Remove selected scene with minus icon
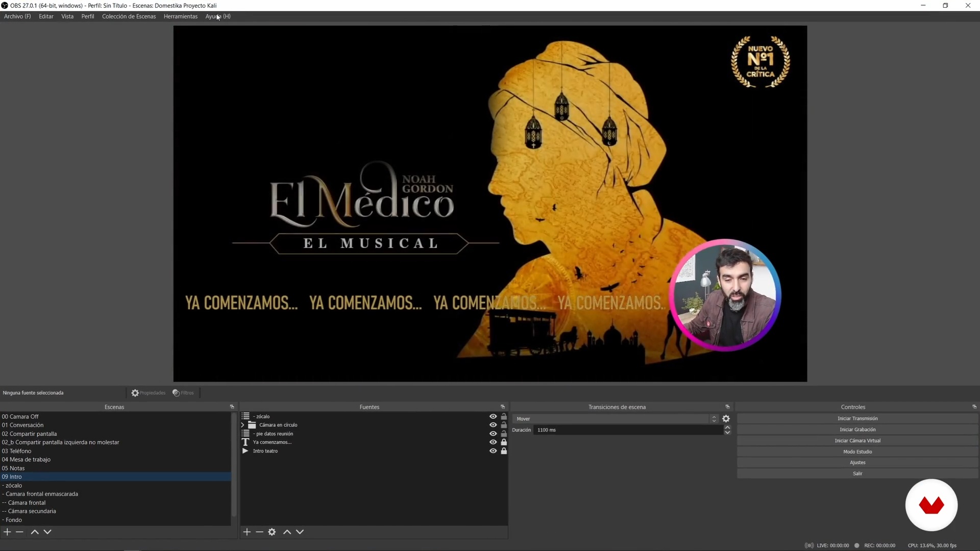Image resolution: width=980 pixels, height=551 pixels. (19, 532)
